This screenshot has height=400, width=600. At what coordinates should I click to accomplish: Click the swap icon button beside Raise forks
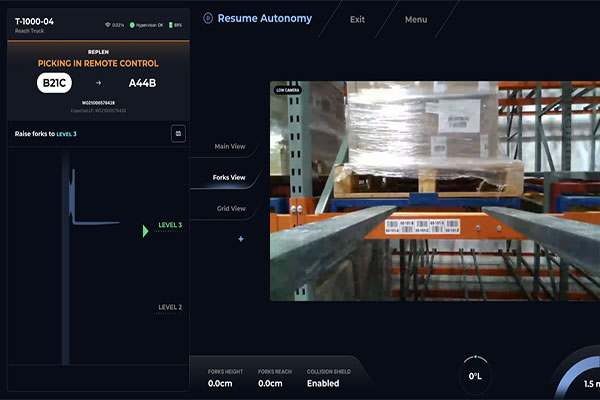pos(178,134)
